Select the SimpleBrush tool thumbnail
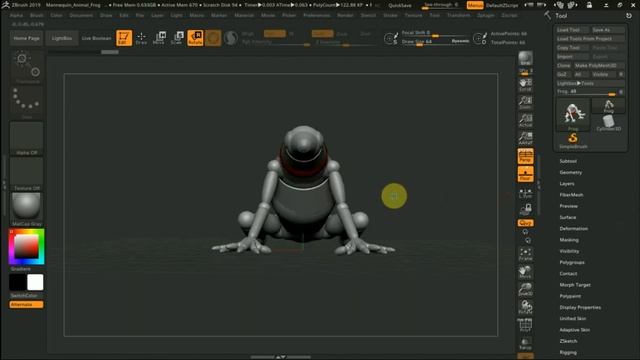Image resolution: width=640 pixels, height=360 pixels. 573,141
